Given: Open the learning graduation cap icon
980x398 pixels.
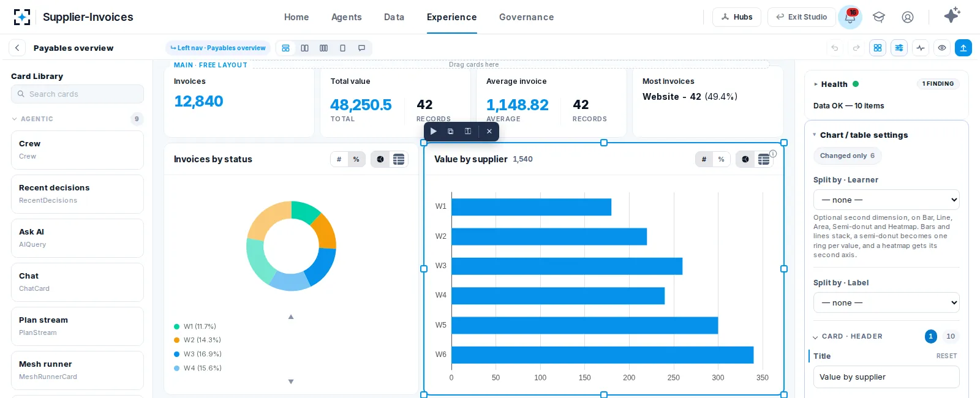Looking at the screenshot, I should coord(879,17).
